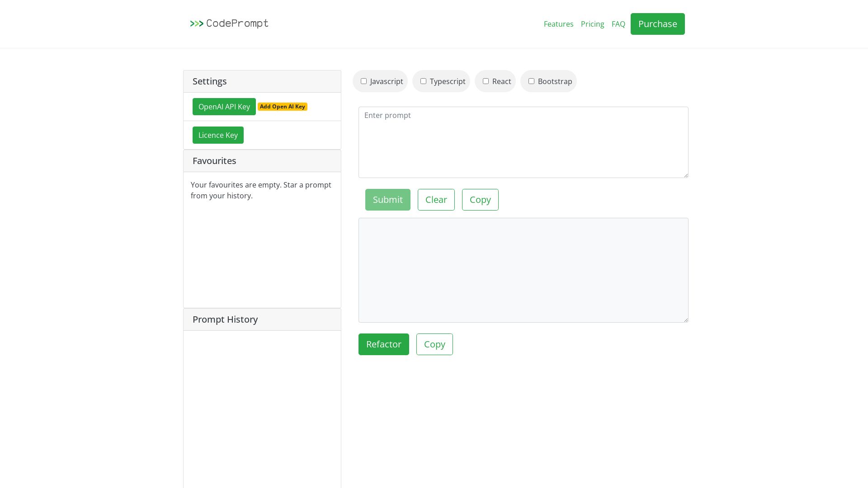Screen dimensions: 868x488
Task: Enable the Typescript checkbox
Action: point(424,81)
